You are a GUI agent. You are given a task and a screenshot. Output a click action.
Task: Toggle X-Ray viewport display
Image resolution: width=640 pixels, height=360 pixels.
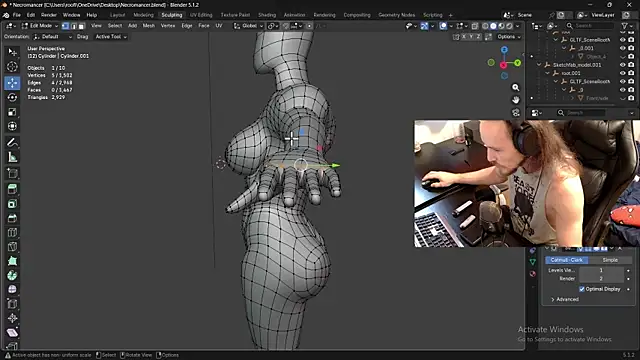click(475, 26)
